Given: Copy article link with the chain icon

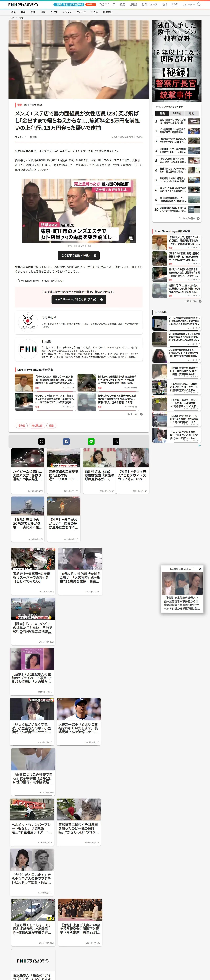Looking at the screenshot, I should (116, 441).
